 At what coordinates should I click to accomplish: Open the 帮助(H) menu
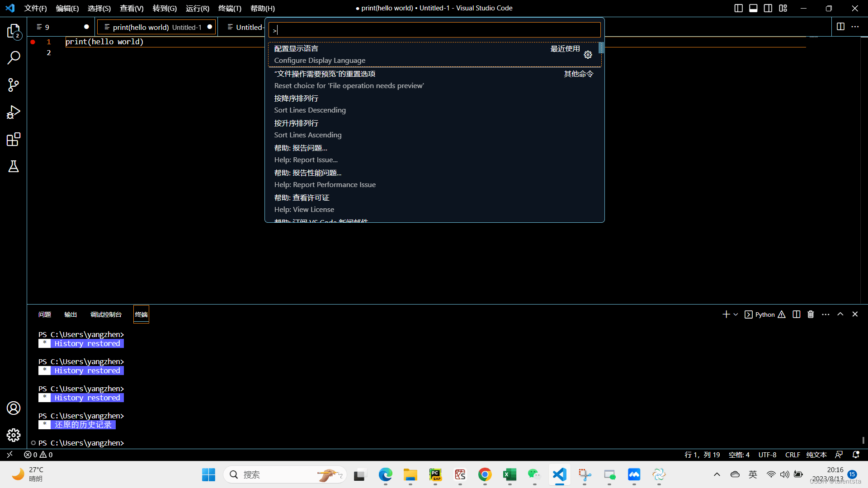[263, 8]
